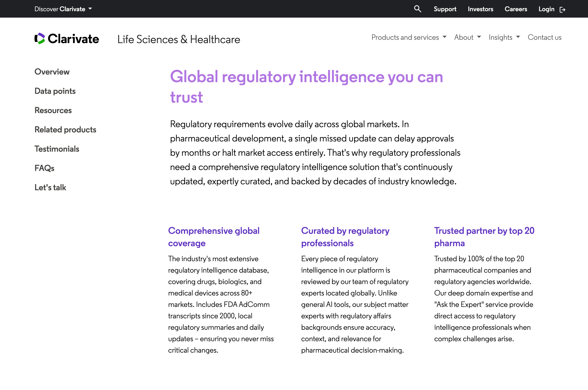The height and width of the screenshot is (390, 588).
Task: Go to the Support link
Action: [445, 9]
